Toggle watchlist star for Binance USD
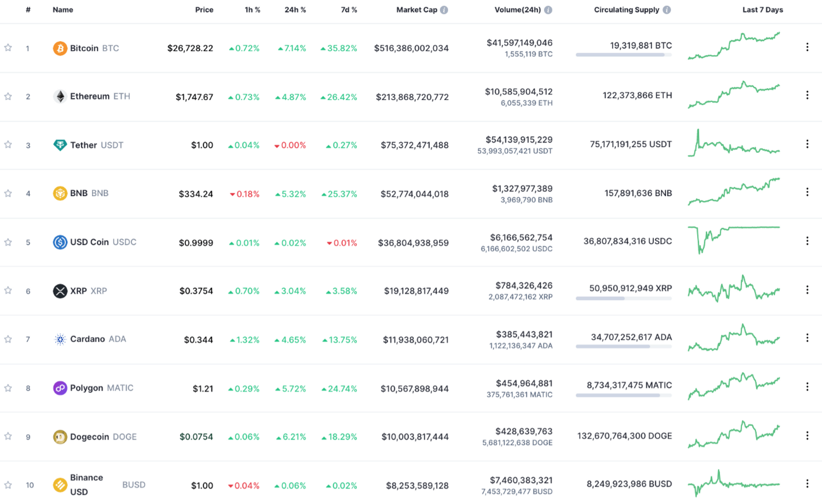 tap(8, 485)
